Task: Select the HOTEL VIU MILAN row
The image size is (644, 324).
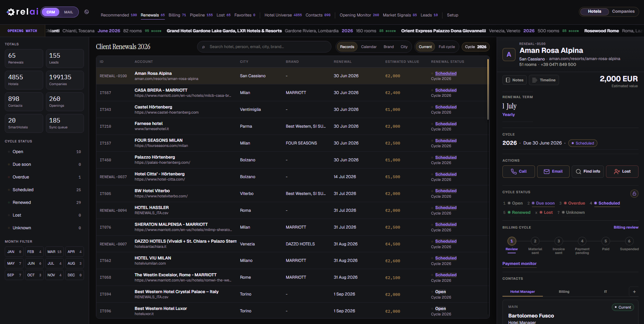Action: pyautogui.click(x=291, y=261)
